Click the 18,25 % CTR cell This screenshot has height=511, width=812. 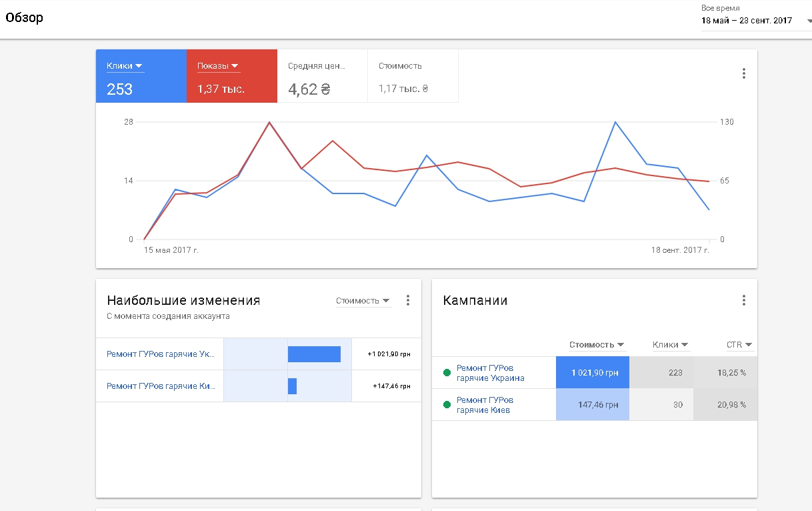coord(725,373)
